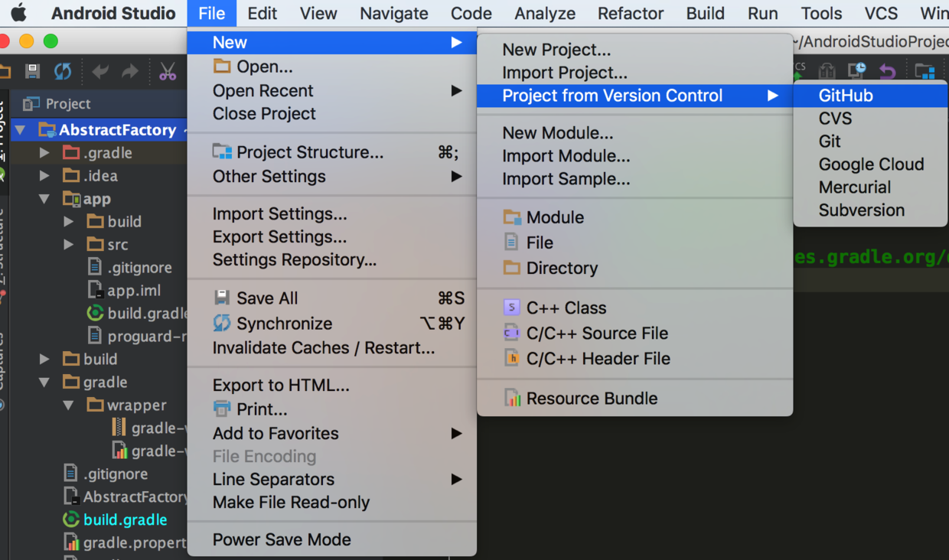Click the Show History clock icon
This screenshot has height=560, width=949.
(x=857, y=71)
